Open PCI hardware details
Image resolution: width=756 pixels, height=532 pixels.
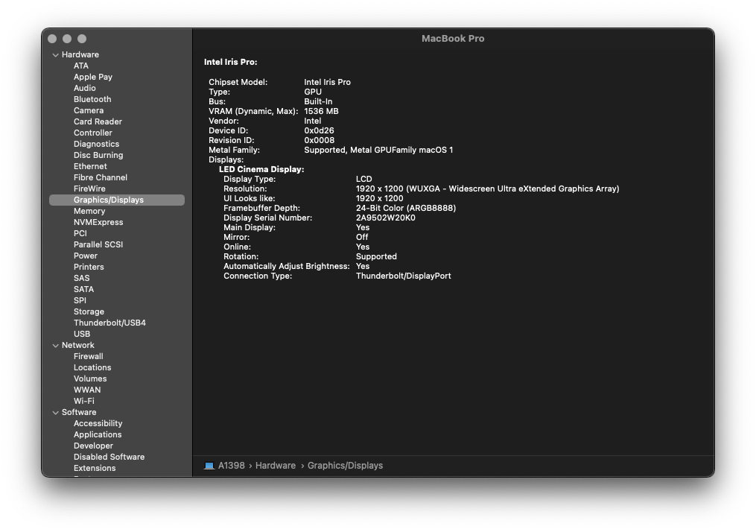pyautogui.click(x=80, y=233)
